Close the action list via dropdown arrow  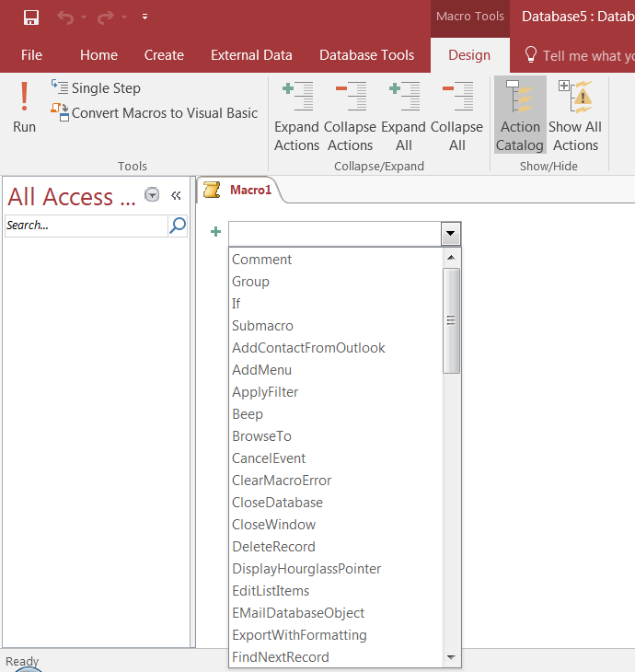(450, 234)
